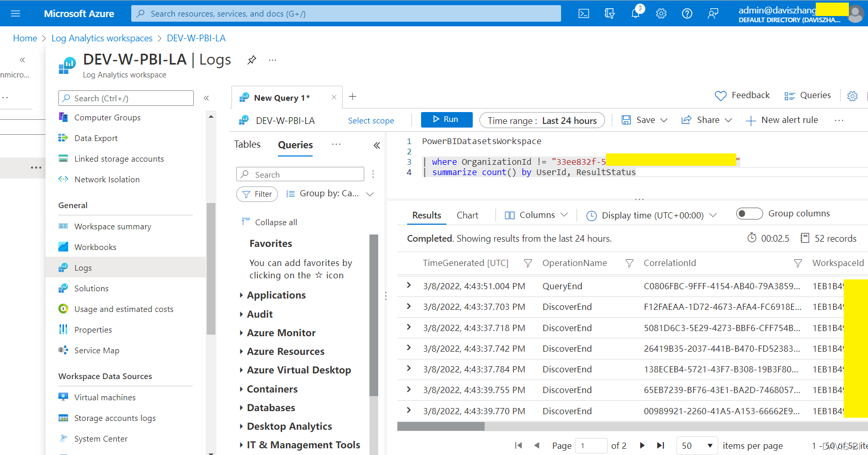Open the Share dropdown

pos(707,120)
